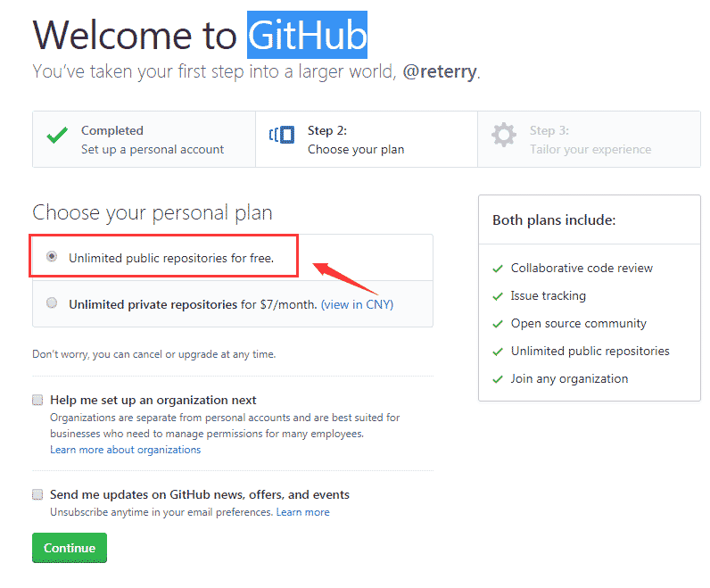Open the Set up a personal account step
710x588 pixels.
[x=144, y=139]
